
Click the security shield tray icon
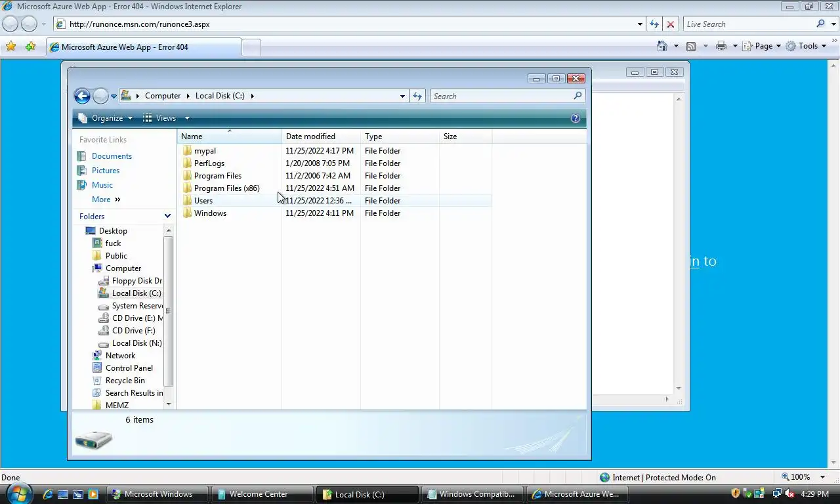736,493
